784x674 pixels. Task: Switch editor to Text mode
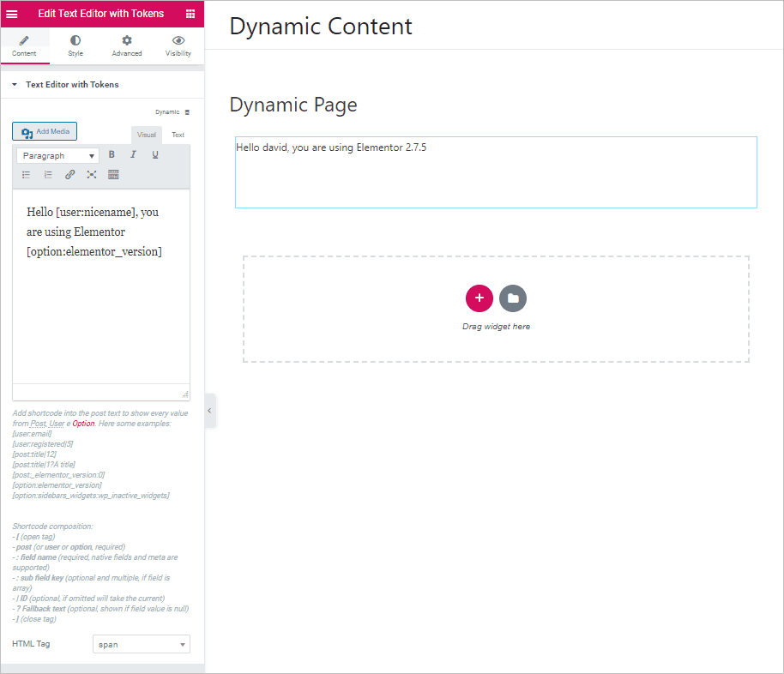click(178, 135)
